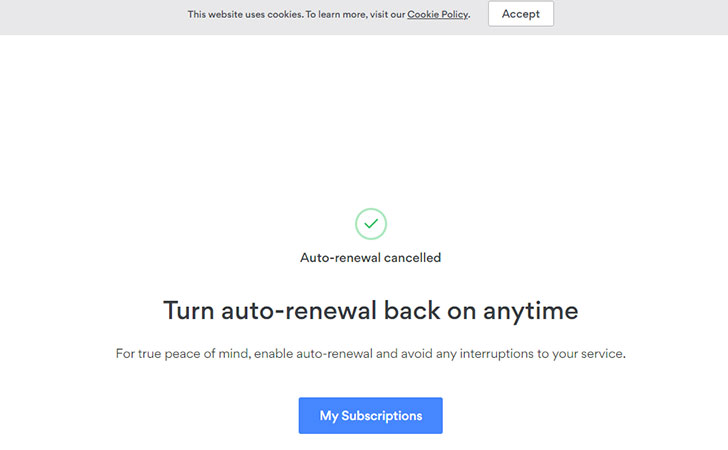Click the 'Turn auto-renewal back on anytime' heading
The height and width of the screenshot is (450, 728).
[x=370, y=310]
